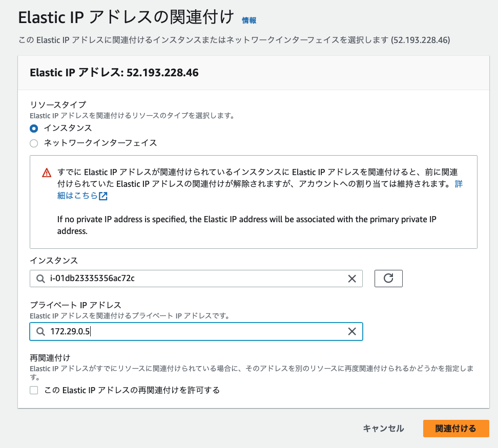The image size is (498, 448).
Task: Click the red warning triangle icon
Action: [x=47, y=173]
